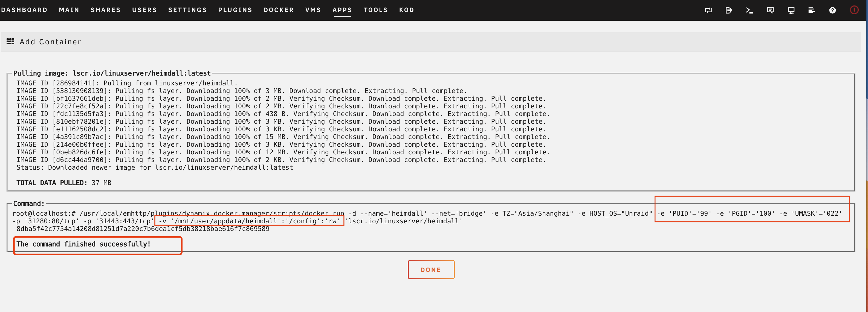
Task: Switch to the DOCKER tab
Action: pos(278,10)
